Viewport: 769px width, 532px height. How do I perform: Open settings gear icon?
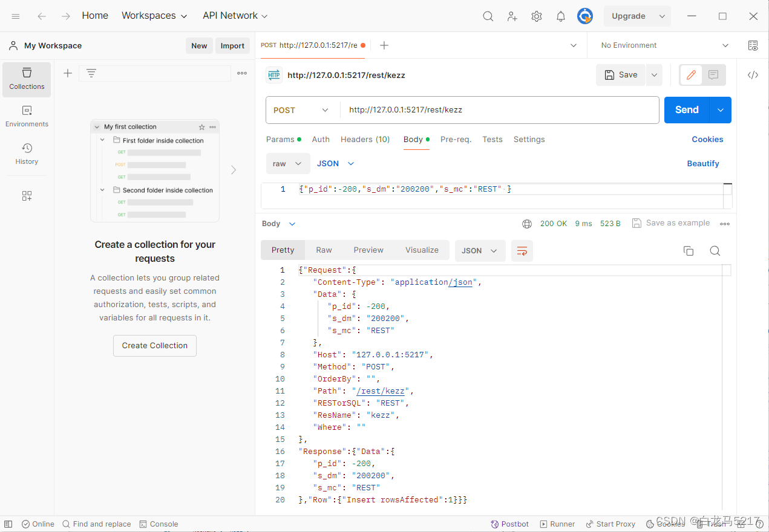pyautogui.click(x=537, y=16)
